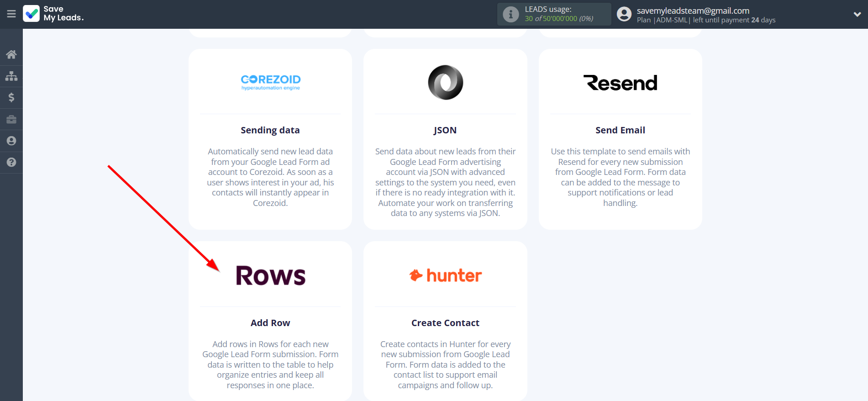Select the Rows logo
The image size is (868, 401).
tap(270, 275)
